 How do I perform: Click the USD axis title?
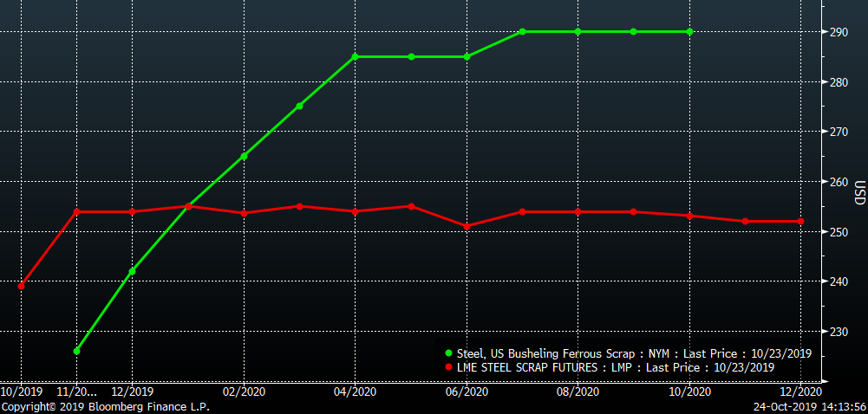click(858, 192)
